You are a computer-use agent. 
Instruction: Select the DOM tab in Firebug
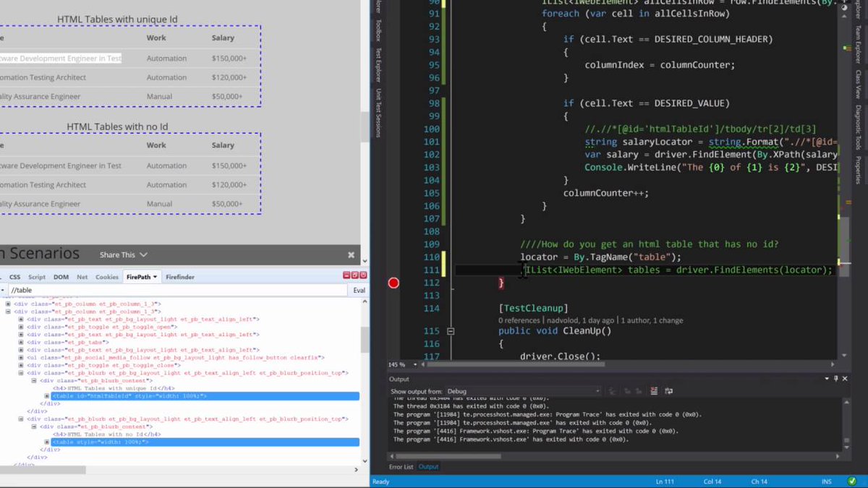[61, 276]
